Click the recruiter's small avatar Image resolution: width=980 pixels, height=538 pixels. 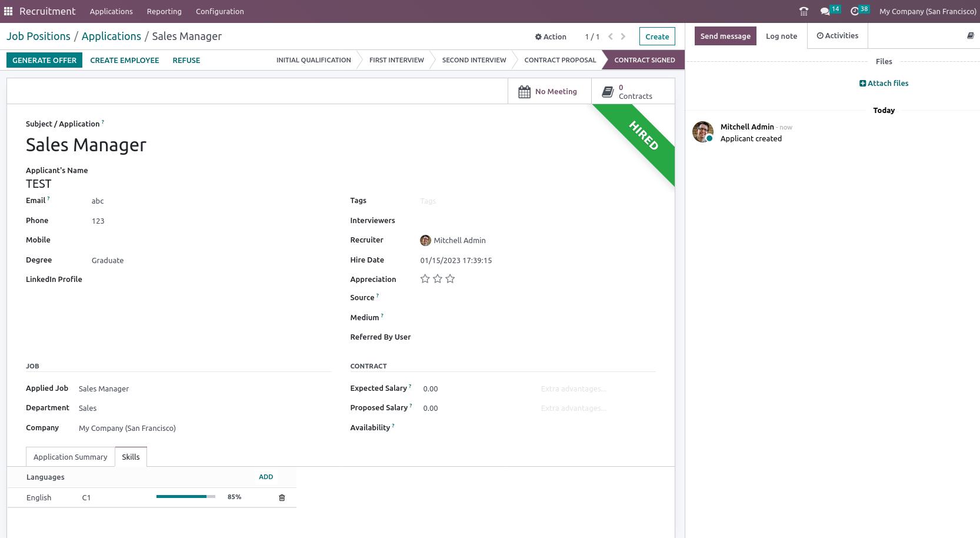(x=425, y=240)
